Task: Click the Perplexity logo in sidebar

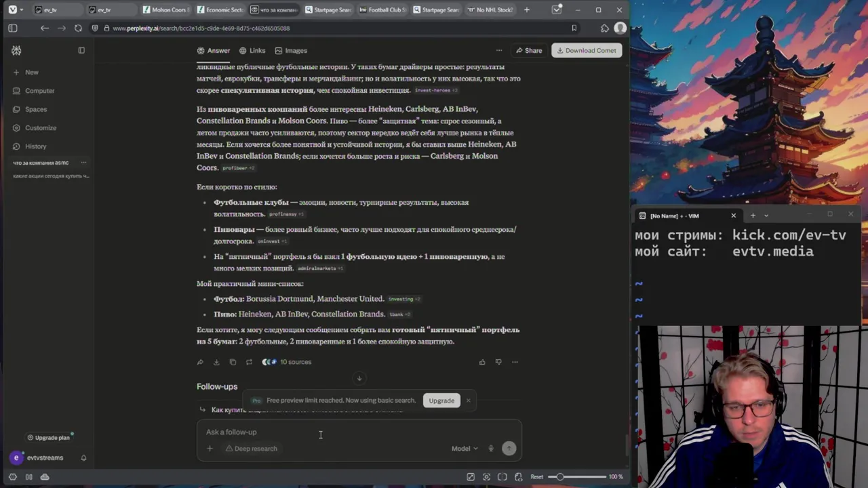Action: pyautogui.click(x=16, y=50)
